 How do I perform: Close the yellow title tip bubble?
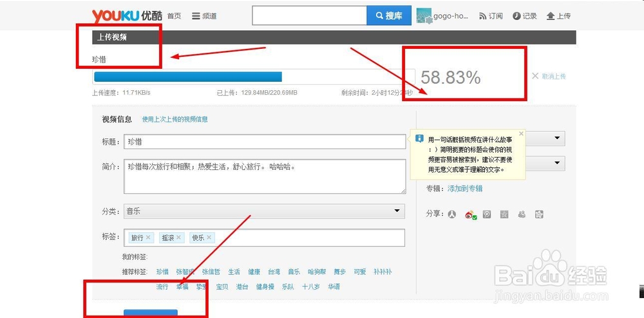[x=521, y=133]
